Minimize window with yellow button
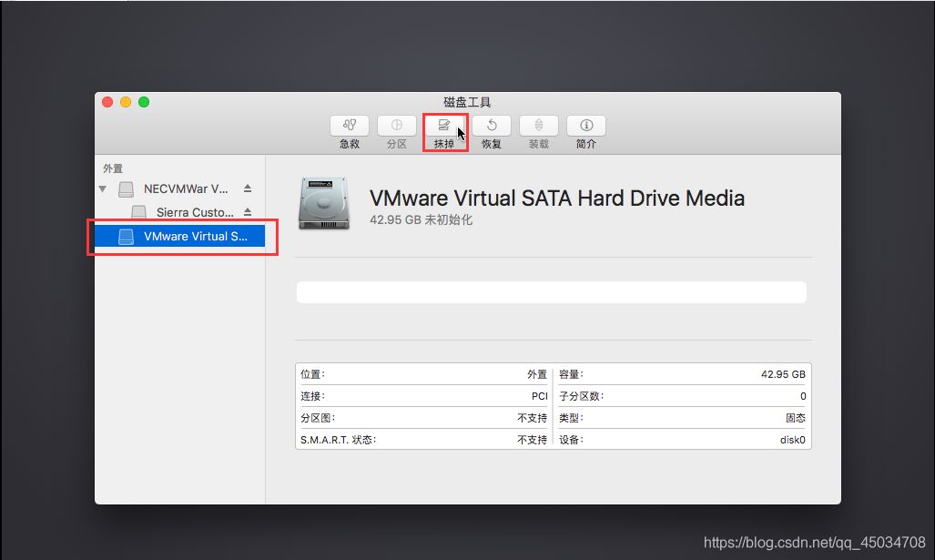Viewport: 935px width, 560px height. click(x=126, y=102)
